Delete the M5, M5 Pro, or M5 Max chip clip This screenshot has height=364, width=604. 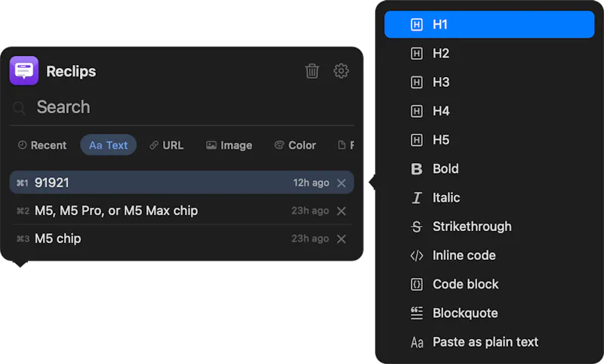point(341,211)
